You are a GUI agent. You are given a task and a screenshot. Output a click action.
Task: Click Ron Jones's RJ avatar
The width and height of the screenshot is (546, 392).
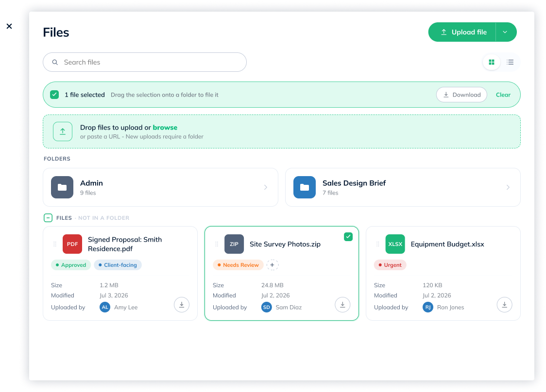[x=428, y=308]
